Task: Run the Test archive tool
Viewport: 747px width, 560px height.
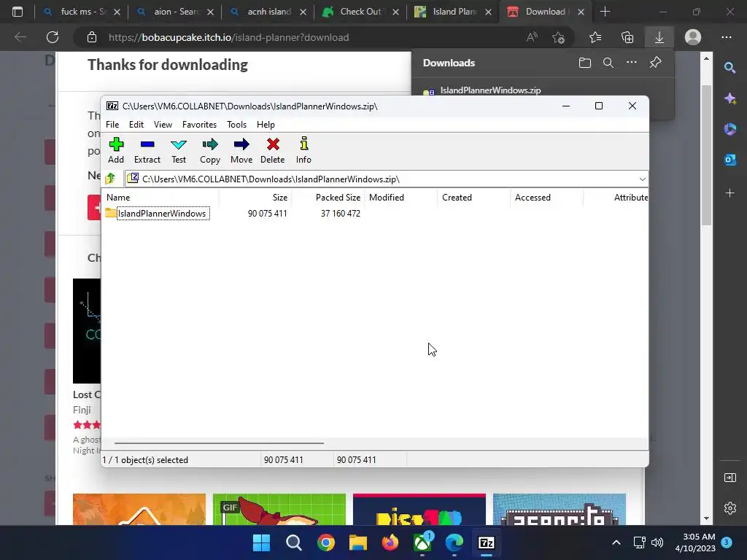Action: point(179,150)
